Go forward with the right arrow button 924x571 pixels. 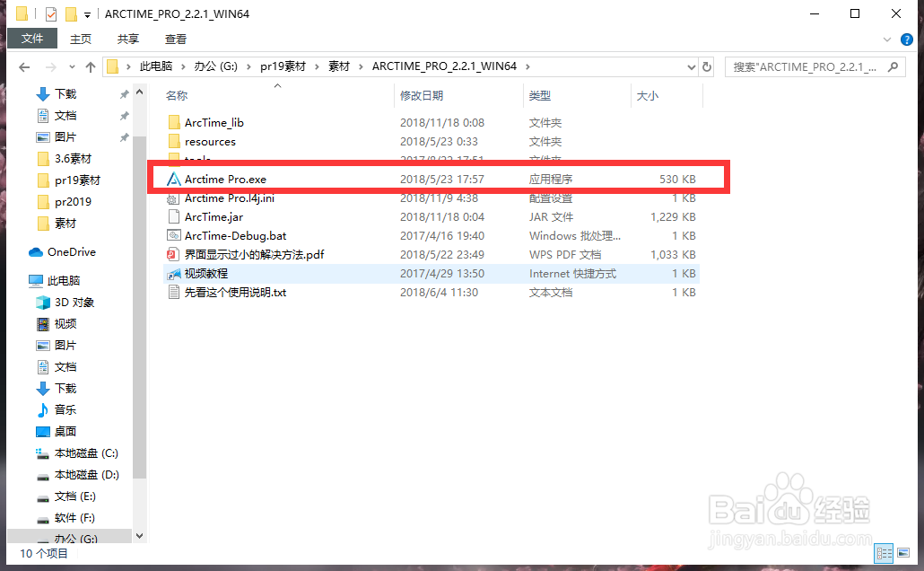[x=51, y=67]
